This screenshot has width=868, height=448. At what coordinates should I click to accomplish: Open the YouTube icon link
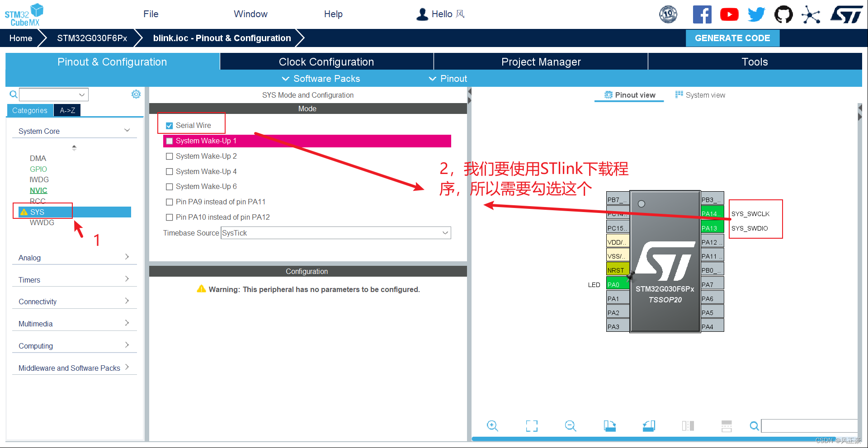click(729, 14)
